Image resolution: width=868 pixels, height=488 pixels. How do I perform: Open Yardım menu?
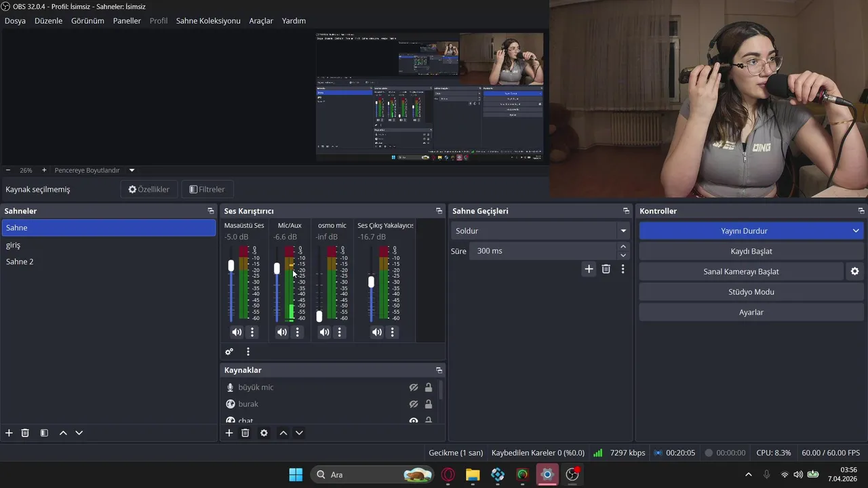294,21
